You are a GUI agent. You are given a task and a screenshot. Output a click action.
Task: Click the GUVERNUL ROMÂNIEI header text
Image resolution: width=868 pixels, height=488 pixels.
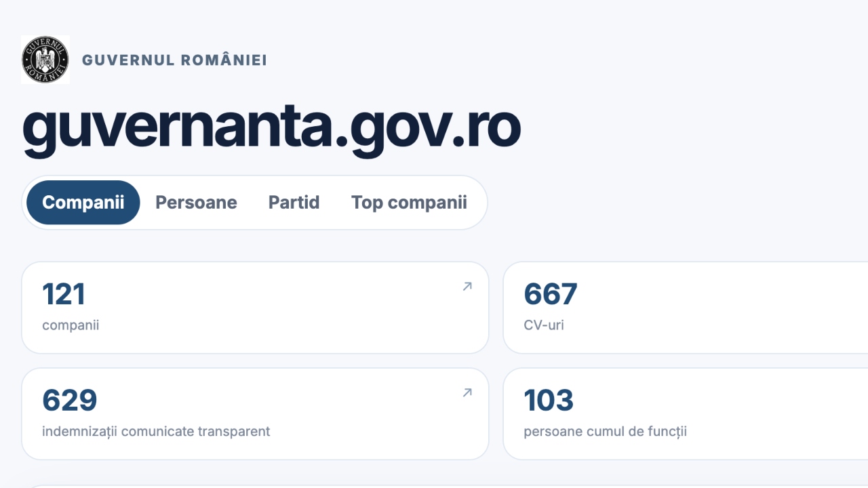coord(174,60)
